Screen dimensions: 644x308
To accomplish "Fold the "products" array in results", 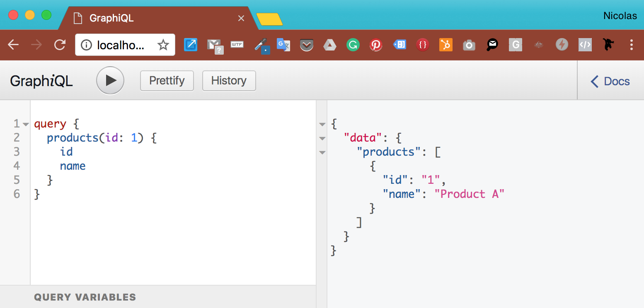I will [322, 152].
